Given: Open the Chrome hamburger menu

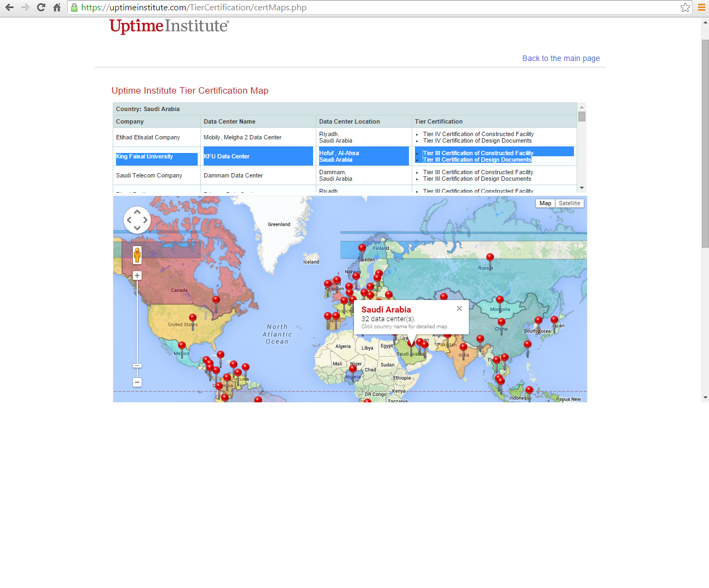Looking at the screenshot, I should (x=701, y=8).
